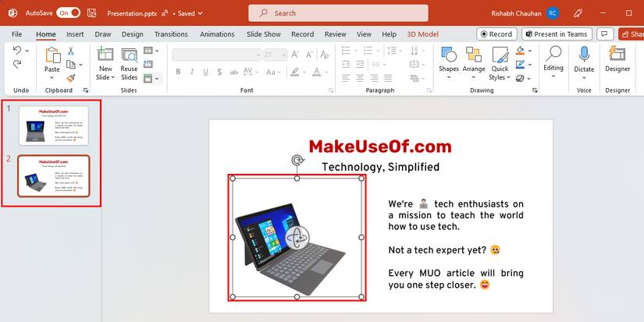This screenshot has width=644, height=322.
Task: Toggle Italic formatting
Action: pos(191,72)
